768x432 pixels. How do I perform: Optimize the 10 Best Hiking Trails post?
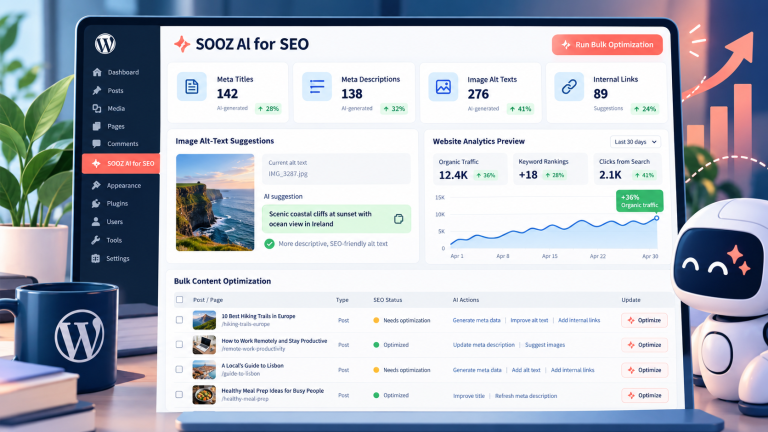click(x=645, y=320)
